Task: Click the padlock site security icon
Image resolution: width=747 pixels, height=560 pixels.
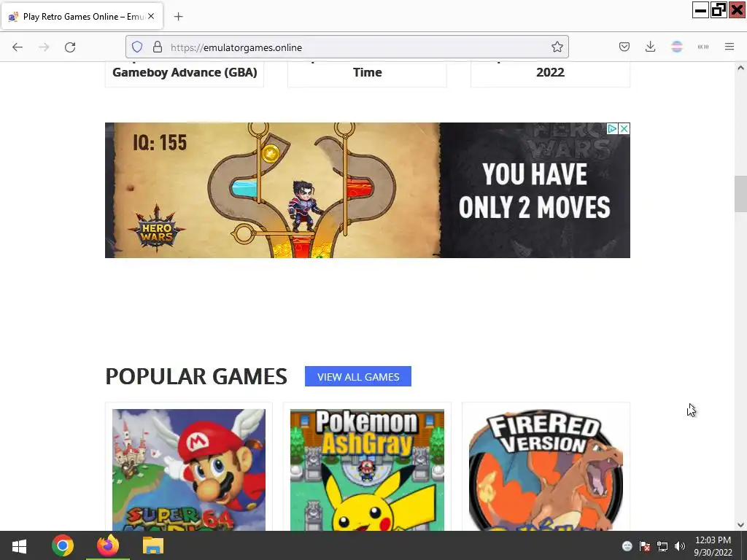Action: click(158, 47)
